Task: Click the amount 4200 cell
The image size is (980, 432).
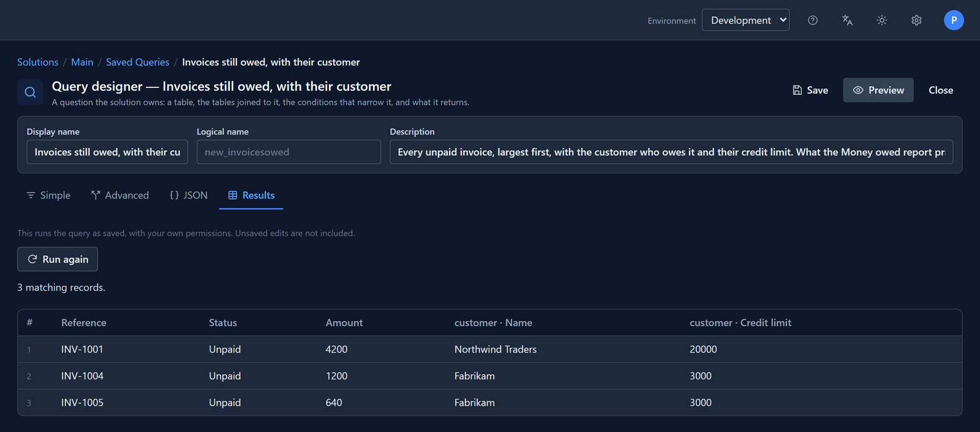Action: click(336, 349)
